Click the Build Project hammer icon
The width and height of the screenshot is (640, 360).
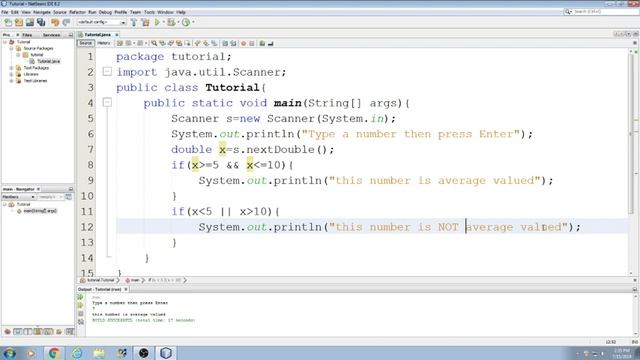134,22
